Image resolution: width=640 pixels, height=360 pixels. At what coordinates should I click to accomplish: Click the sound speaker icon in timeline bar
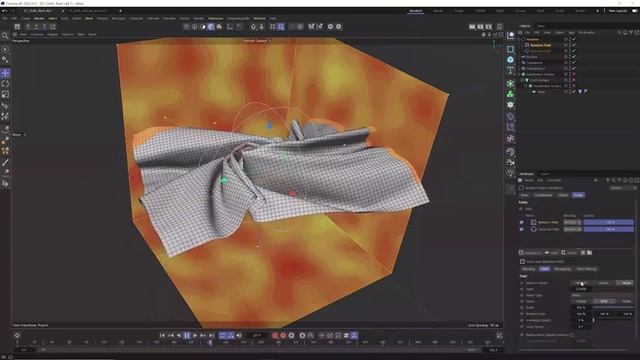239,336
